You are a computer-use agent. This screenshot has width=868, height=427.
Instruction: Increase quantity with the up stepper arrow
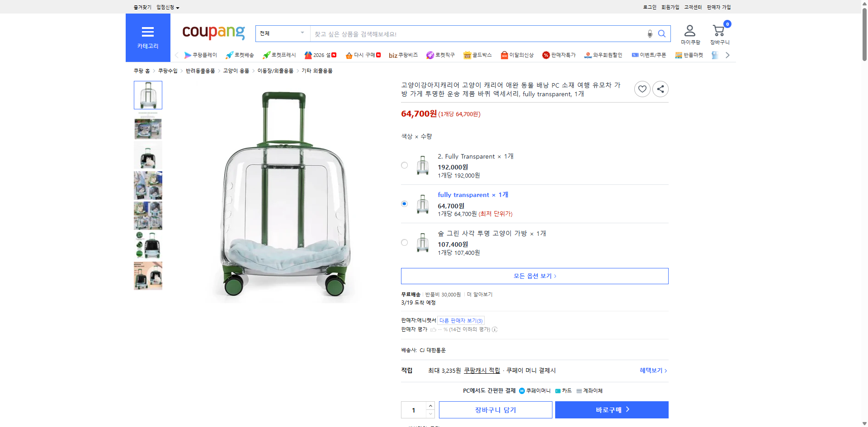pyautogui.click(x=430, y=405)
